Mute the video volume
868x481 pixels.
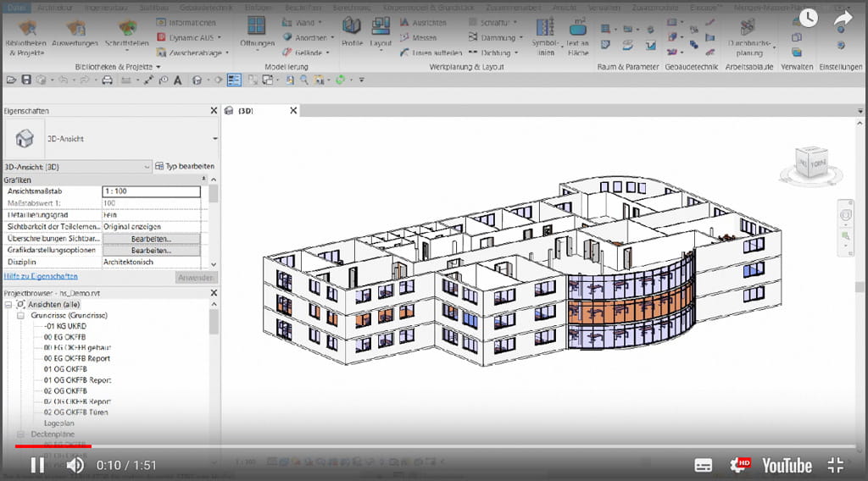pyautogui.click(x=75, y=465)
